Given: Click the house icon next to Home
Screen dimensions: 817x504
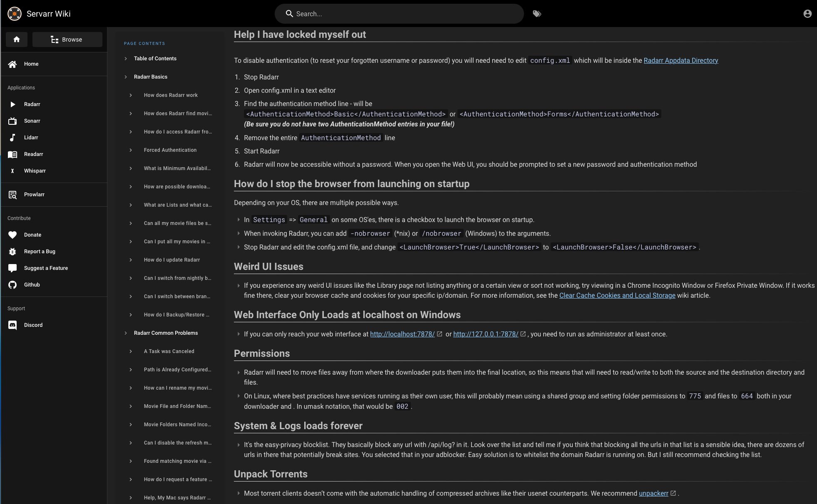Looking at the screenshot, I should [x=12, y=64].
